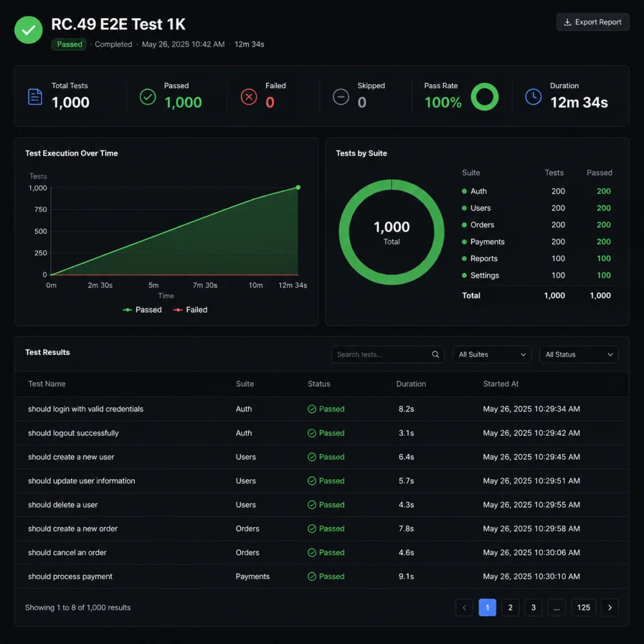Viewport: 644px width, 644px height.
Task: Click the Export Report button
Action: (x=592, y=22)
